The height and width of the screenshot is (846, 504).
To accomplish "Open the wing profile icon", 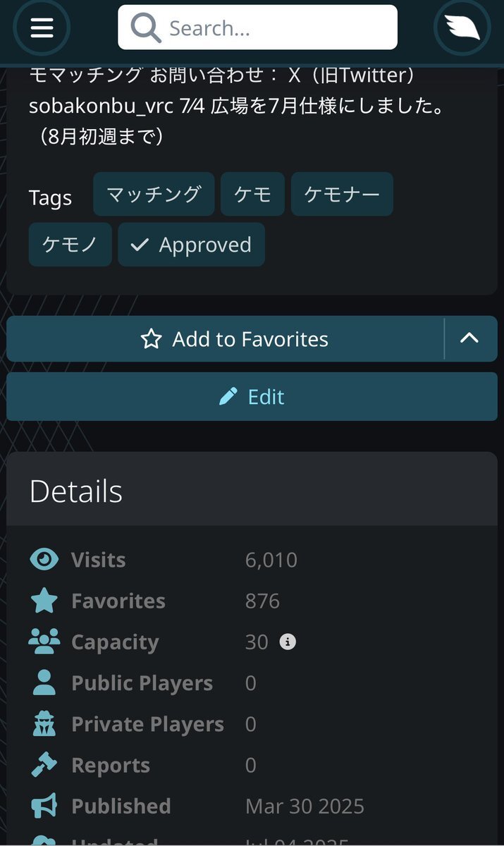I will pyautogui.click(x=462, y=27).
